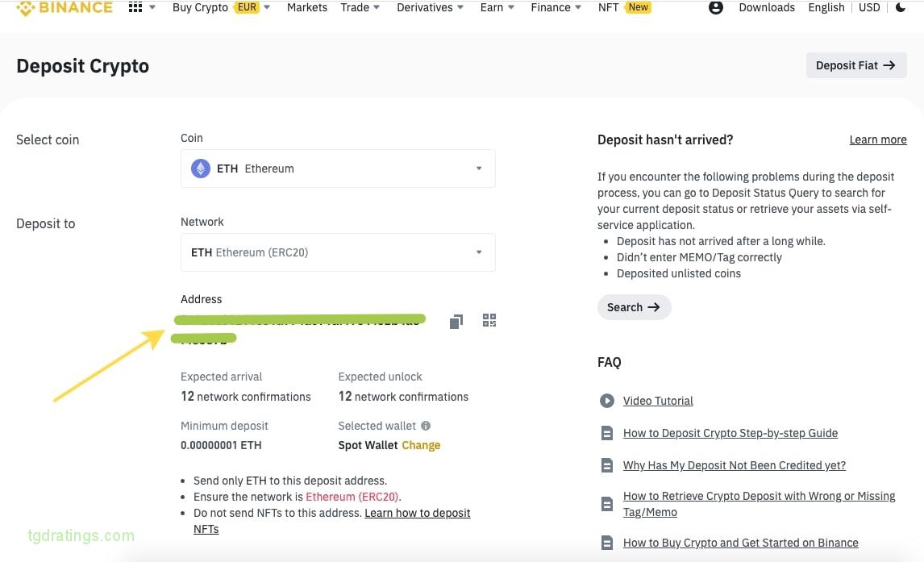The image size is (924, 562).
Task: Open the Learn more link
Action: (x=878, y=139)
